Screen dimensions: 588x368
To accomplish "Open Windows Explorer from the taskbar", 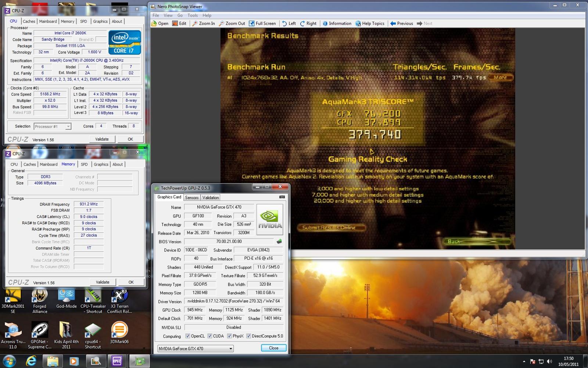I will tap(53, 361).
